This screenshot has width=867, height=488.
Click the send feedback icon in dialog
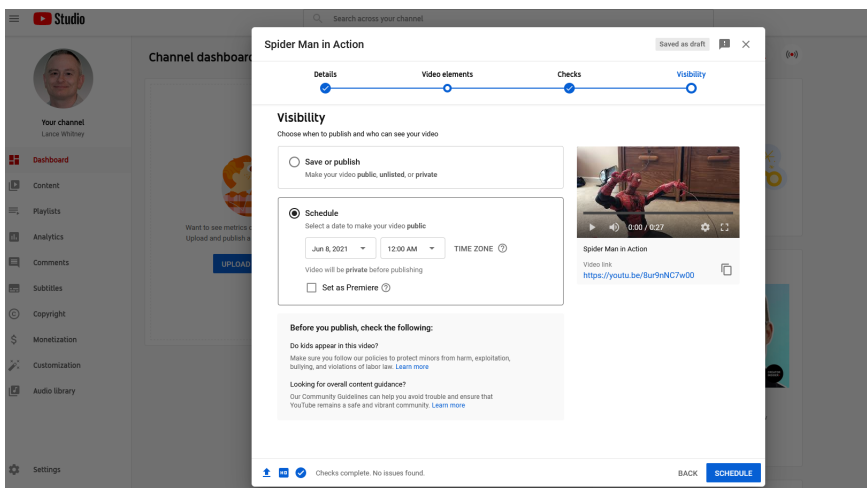[x=724, y=44]
